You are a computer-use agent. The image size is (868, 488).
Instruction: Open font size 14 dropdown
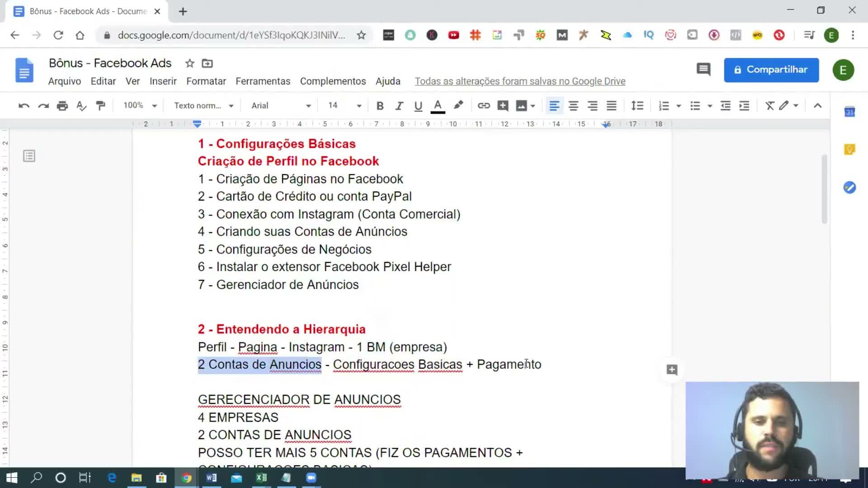click(x=344, y=106)
